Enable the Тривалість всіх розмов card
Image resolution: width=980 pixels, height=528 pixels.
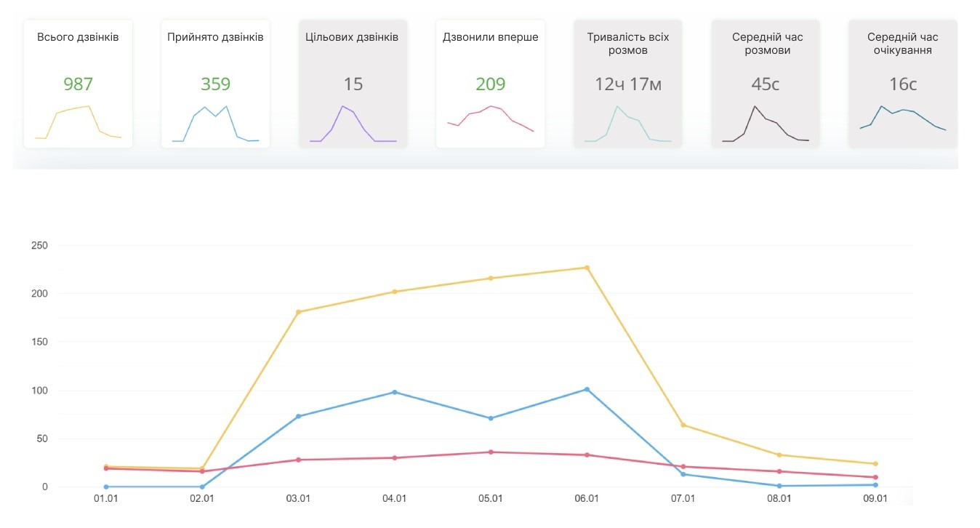click(x=628, y=84)
